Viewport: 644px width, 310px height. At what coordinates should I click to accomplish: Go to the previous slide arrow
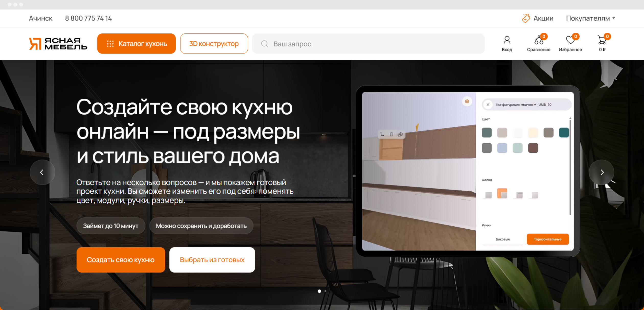[x=42, y=172]
